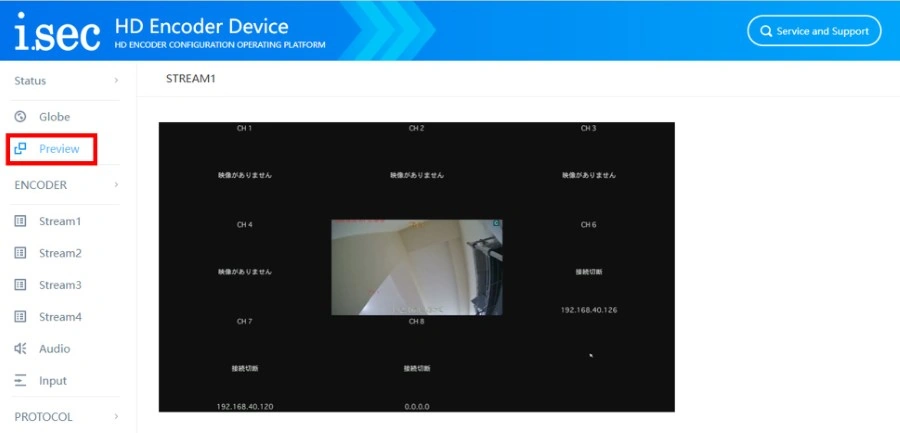
Task: Click the Input settings icon
Action: tap(20, 381)
